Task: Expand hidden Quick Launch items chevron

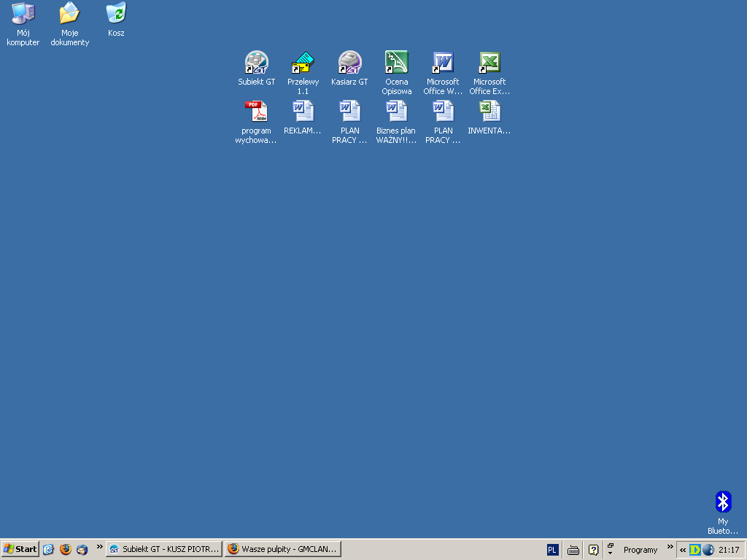Action: point(99,547)
